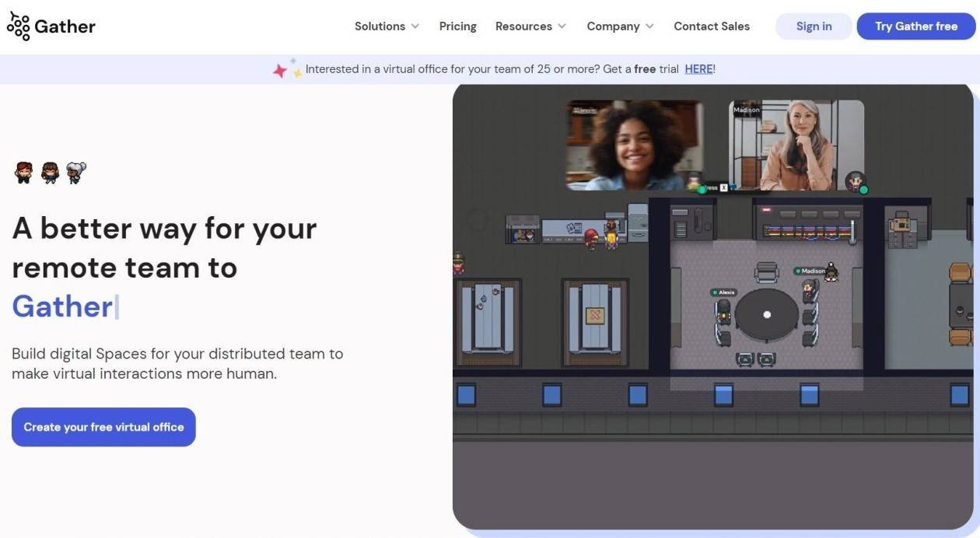
Task: Follow the HERE free trial link
Action: pyautogui.click(x=698, y=69)
